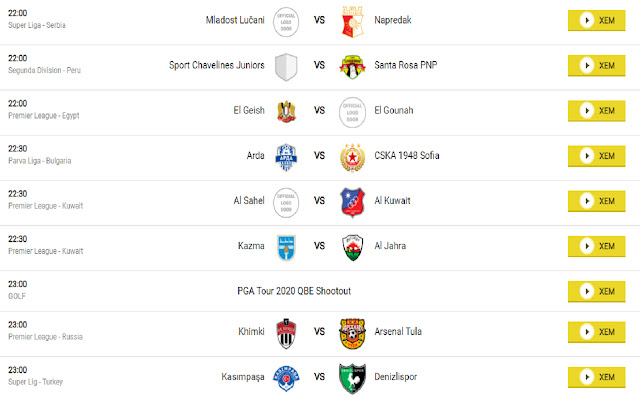Watch the Mladost Lučani vs Napredak match via XEM
Viewport: 640px width, 400px height.
coord(596,20)
